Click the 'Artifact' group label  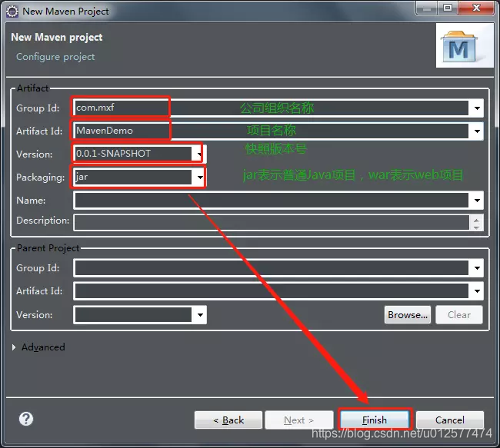click(32, 88)
